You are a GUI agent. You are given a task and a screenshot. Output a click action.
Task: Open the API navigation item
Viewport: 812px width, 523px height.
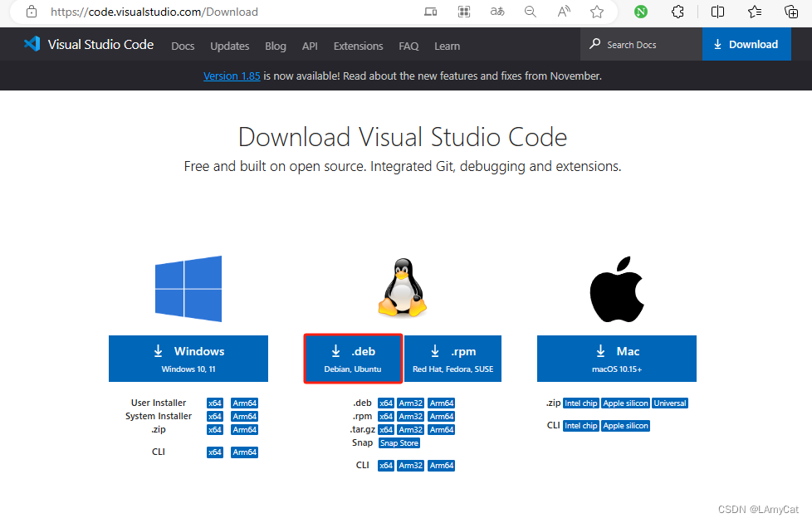tap(310, 46)
